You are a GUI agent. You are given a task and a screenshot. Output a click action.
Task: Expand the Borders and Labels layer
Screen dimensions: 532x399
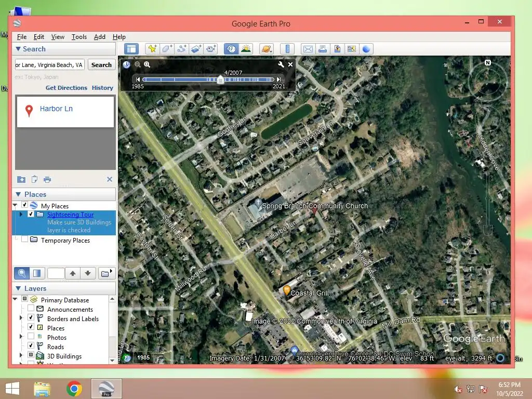pyautogui.click(x=21, y=318)
